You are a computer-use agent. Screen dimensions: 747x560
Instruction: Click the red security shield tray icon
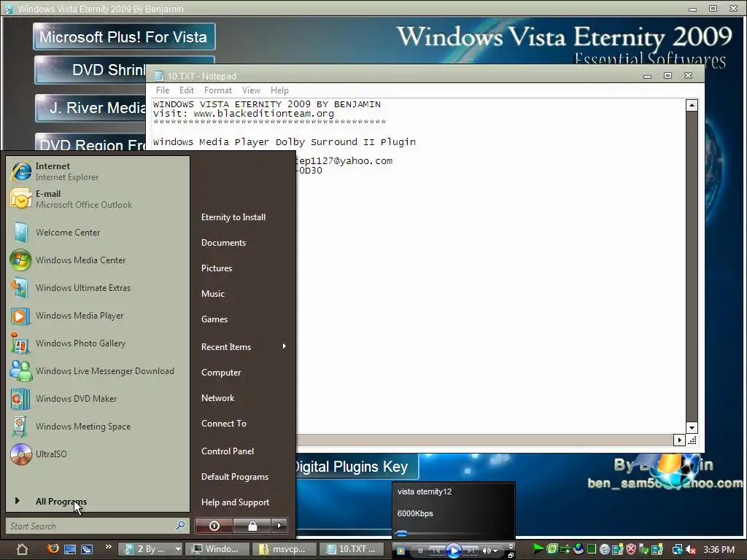pyautogui.click(x=631, y=550)
